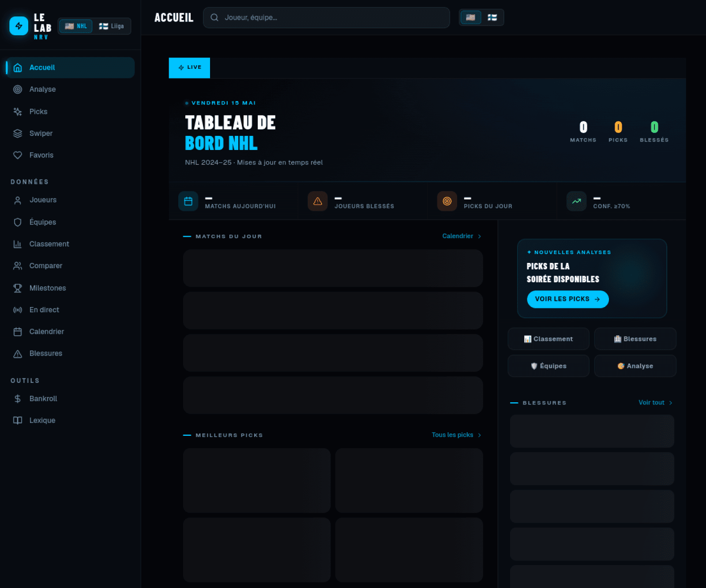
Task: Click the green Blessés counter in banner
Action: [x=654, y=131]
